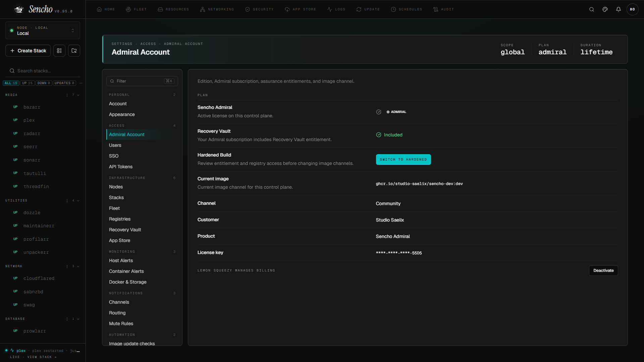Viewport: 644px width, 362px height.
Task: Filter stacks by UP 15
Action: 28,83
